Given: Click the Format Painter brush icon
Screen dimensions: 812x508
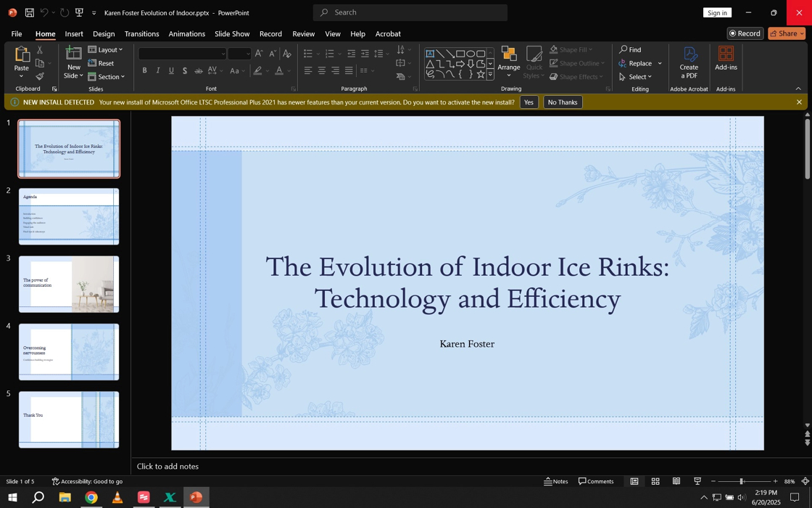Looking at the screenshot, I should click(x=40, y=76).
